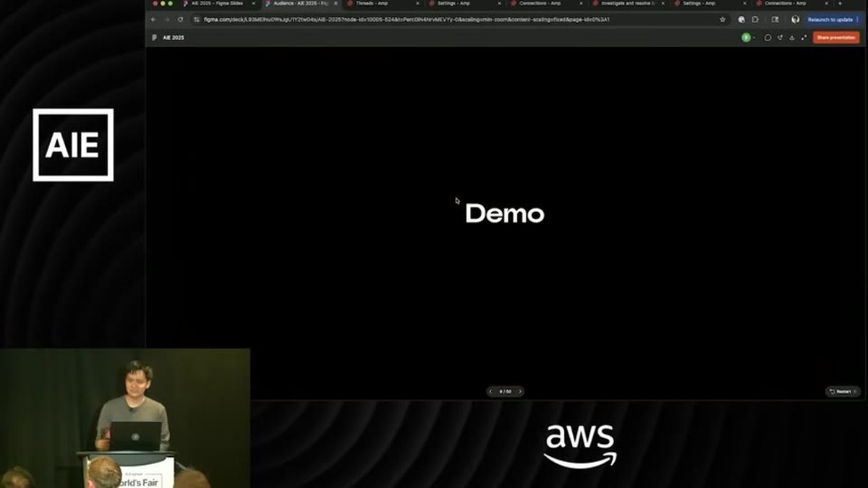
Task: Click the download icon in Figma toolbar
Action: pos(791,38)
